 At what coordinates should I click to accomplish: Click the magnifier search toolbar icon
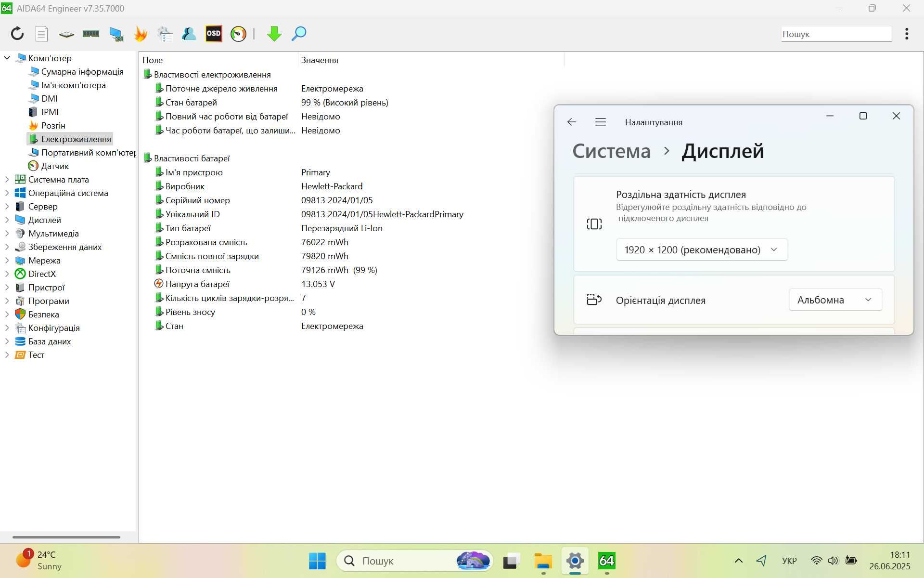(x=299, y=34)
